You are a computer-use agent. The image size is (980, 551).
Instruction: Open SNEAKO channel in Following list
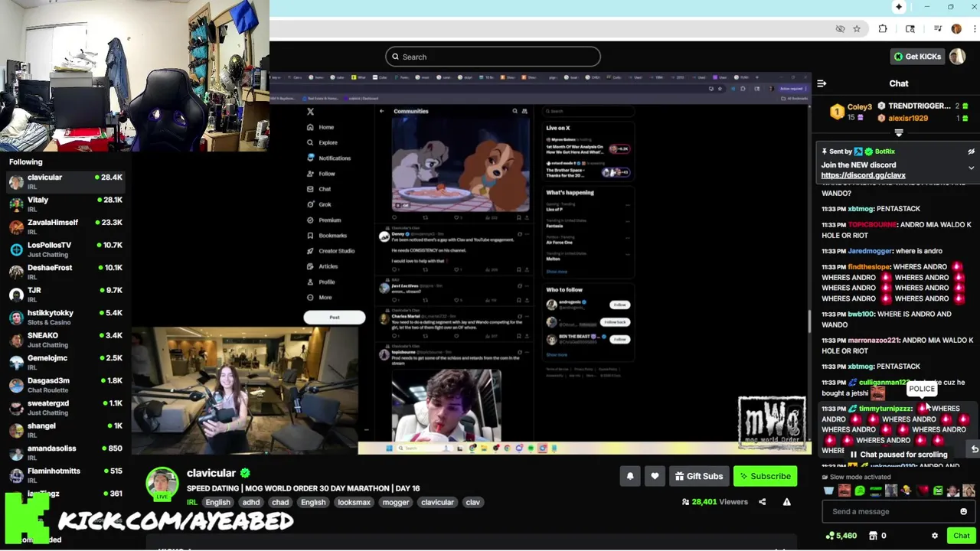pyautogui.click(x=65, y=340)
